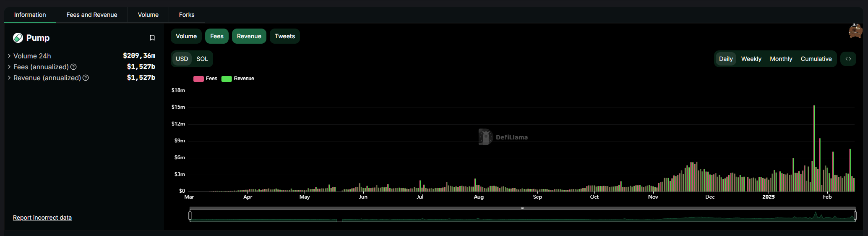The height and width of the screenshot is (236, 868).
Task: Open the Information tab
Action: pos(30,15)
